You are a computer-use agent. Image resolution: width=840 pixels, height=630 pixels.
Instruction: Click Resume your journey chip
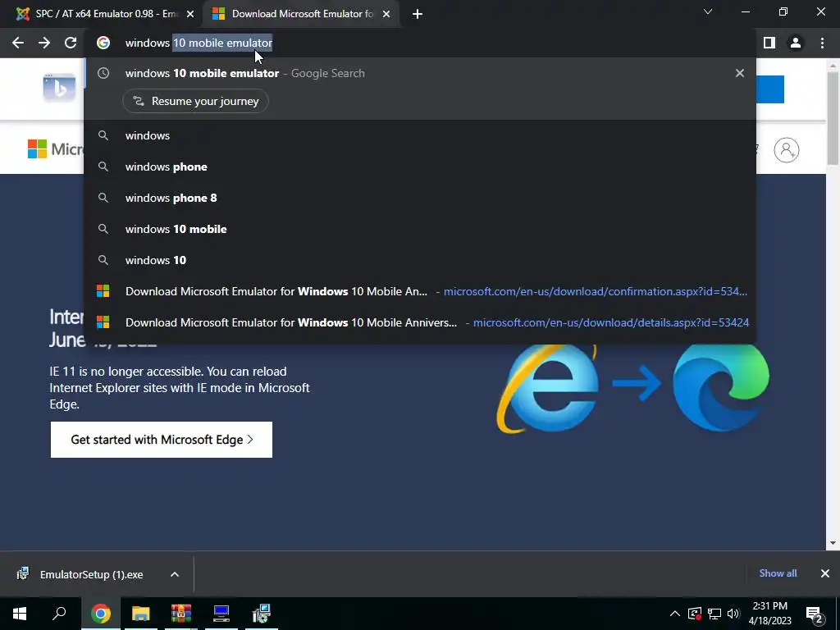coord(195,101)
